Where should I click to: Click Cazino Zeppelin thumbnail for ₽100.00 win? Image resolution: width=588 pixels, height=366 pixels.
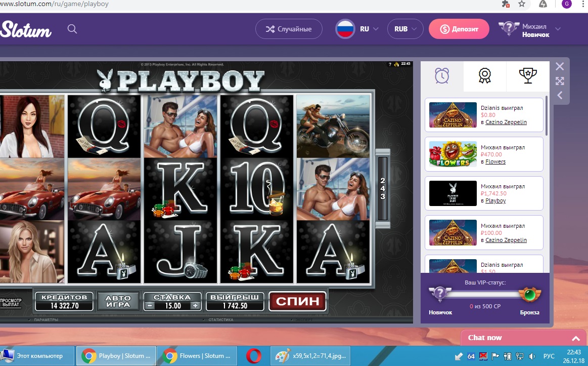453,232
